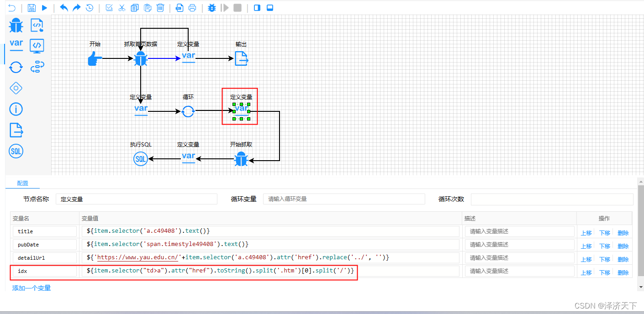Click 上移 in the detailUrl row
This screenshot has height=314, width=644.
click(586, 259)
